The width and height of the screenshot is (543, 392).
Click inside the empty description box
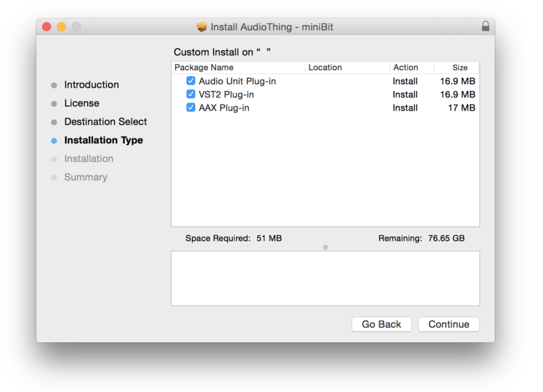[325, 278]
